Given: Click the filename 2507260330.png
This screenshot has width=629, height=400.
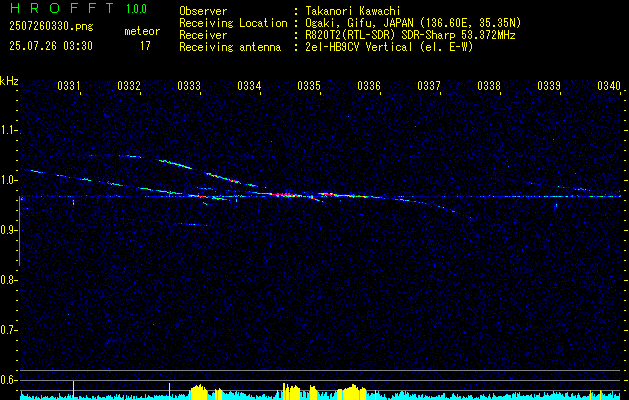Looking at the screenshot, I should coord(51,26).
